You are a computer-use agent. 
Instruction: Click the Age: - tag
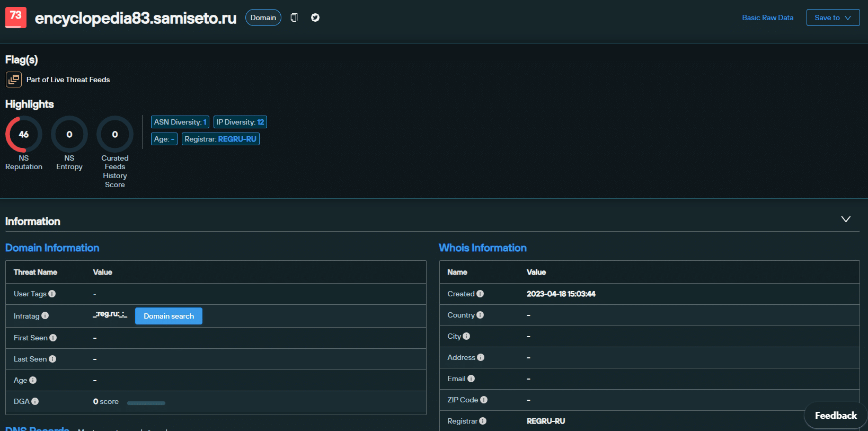[x=164, y=139]
